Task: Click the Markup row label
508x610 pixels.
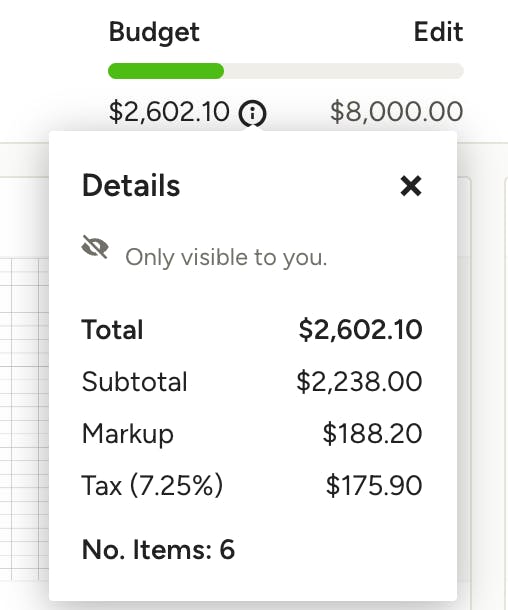Action: (x=128, y=434)
